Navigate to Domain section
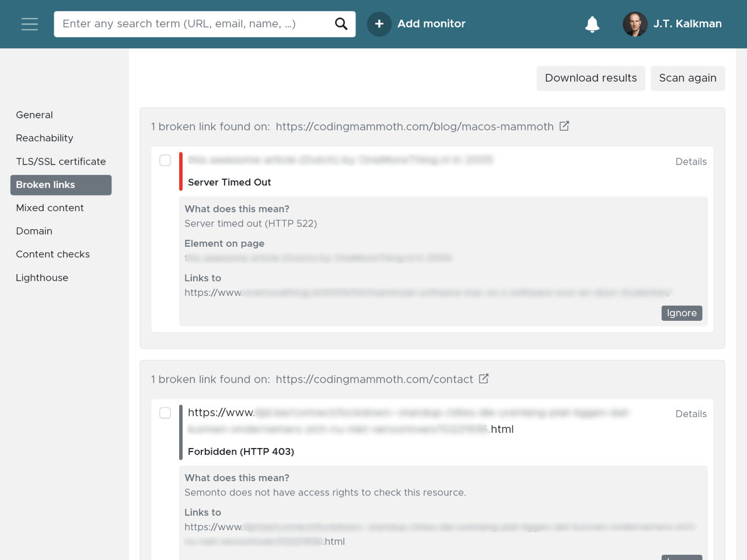This screenshot has height=560, width=747. coord(34,231)
